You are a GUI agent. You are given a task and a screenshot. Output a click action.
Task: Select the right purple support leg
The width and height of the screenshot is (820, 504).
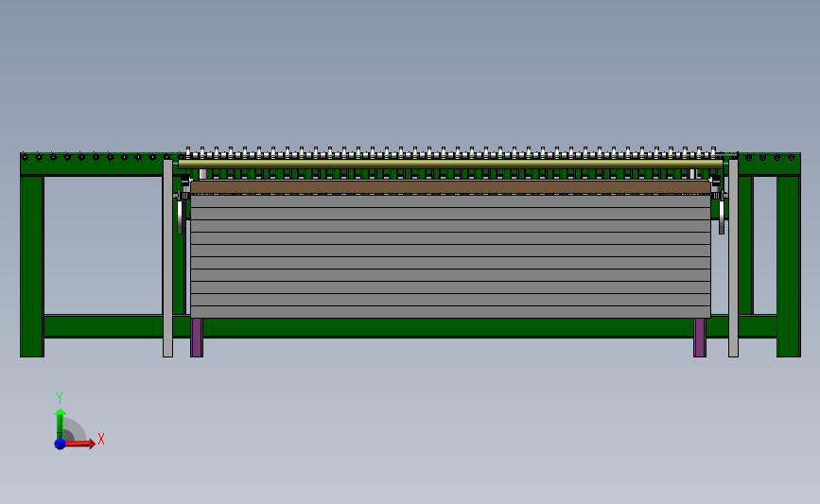coord(700,338)
